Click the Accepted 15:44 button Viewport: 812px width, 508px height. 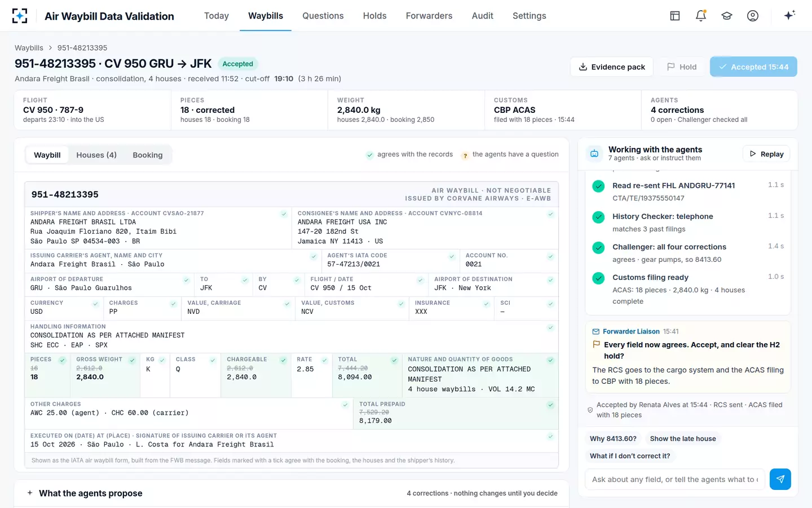click(753, 67)
